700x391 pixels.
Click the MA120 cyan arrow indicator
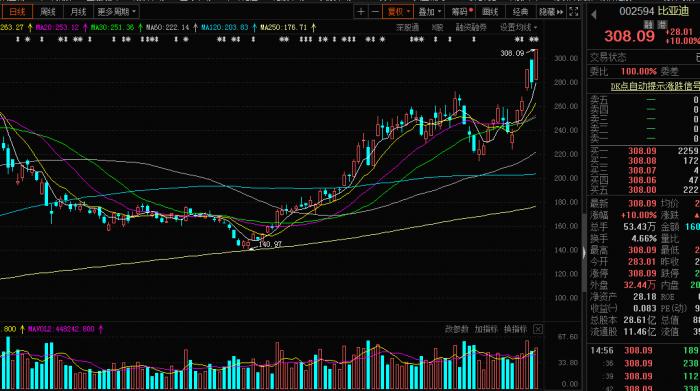point(254,28)
